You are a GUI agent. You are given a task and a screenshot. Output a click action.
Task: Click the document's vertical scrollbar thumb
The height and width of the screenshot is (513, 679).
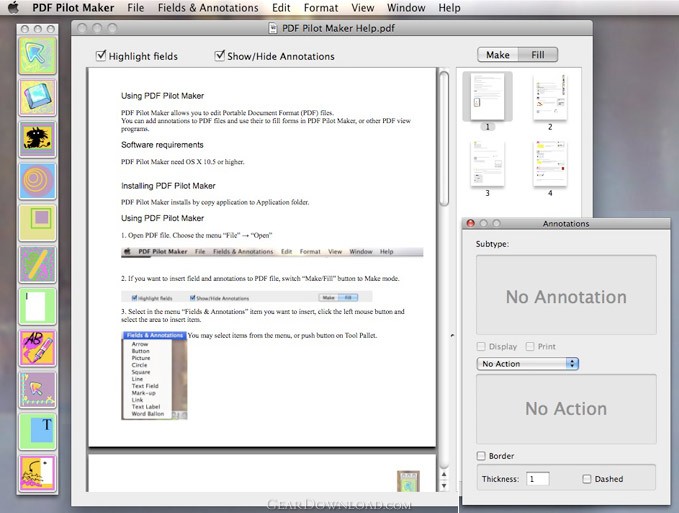[x=444, y=139]
